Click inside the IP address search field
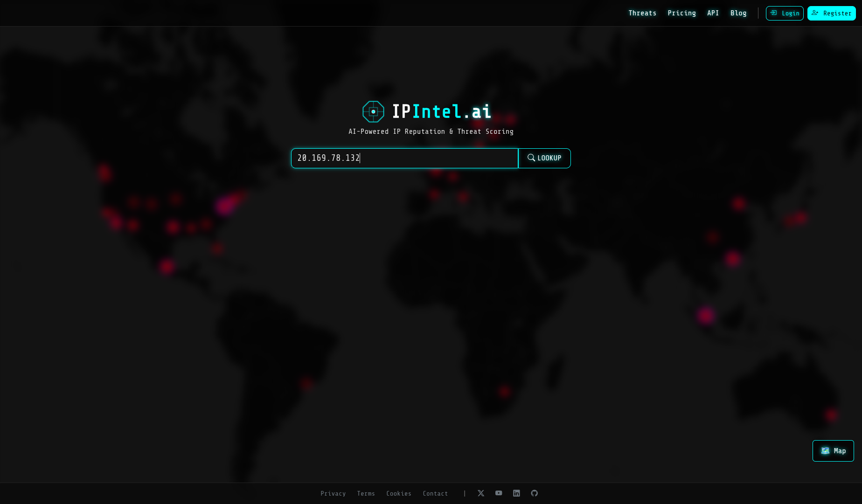The height and width of the screenshot is (504, 862). tap(404, 158)
